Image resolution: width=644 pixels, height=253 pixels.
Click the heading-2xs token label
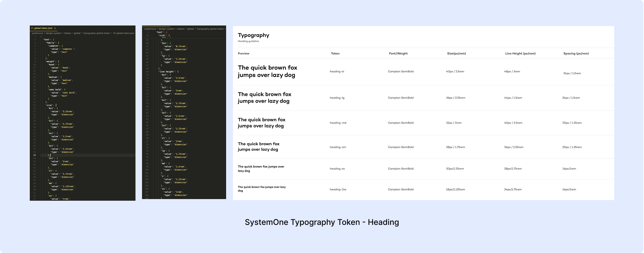coord(338,190)
